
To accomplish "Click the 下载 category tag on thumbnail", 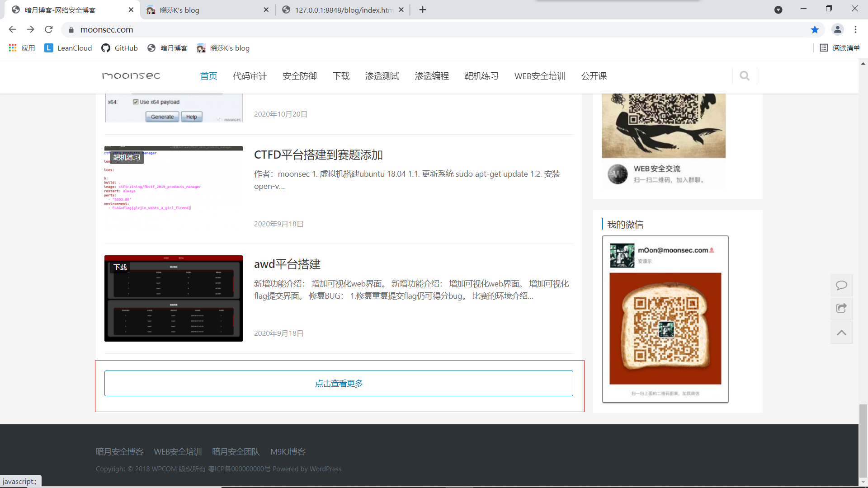I will tap(120, 267).
